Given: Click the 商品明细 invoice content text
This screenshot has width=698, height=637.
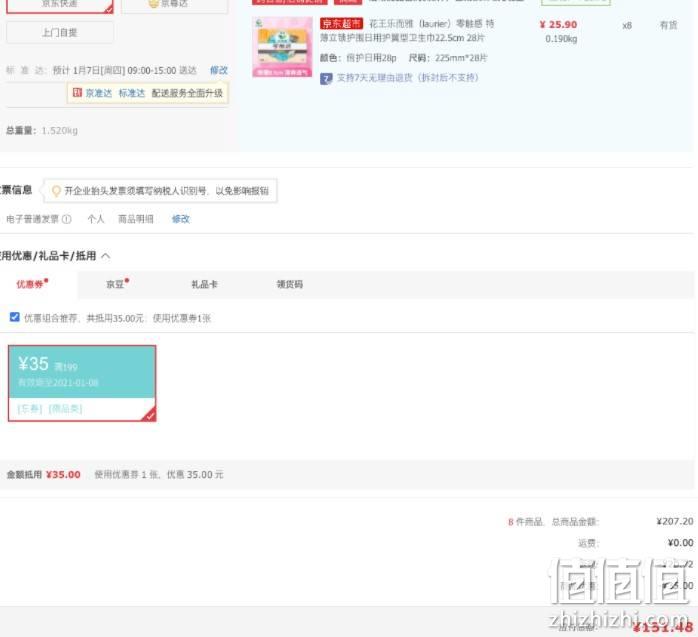Looking at the screenshot, I should click(136, 219).
